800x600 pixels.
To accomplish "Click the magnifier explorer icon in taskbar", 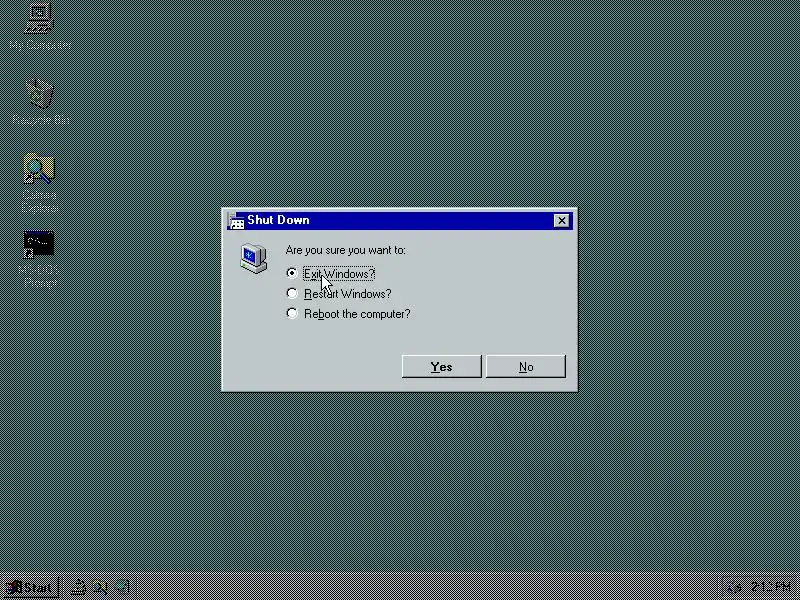I will (100, 587).
